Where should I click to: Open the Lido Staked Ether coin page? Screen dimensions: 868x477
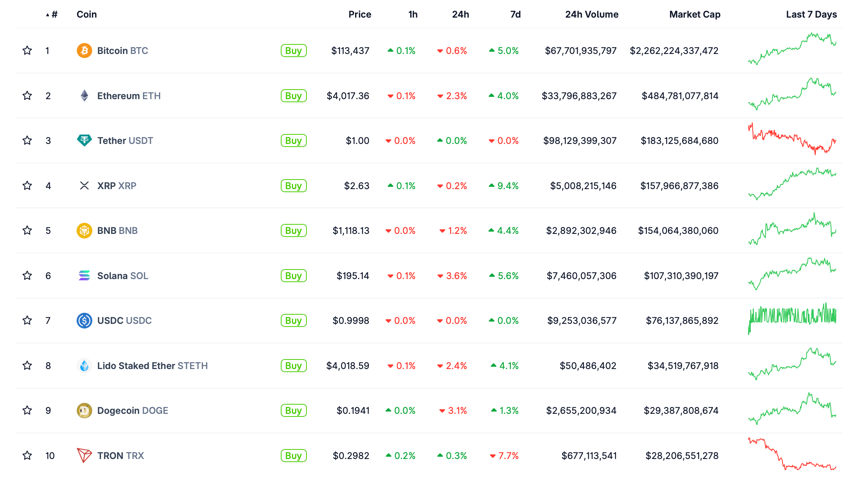[152, 366]
